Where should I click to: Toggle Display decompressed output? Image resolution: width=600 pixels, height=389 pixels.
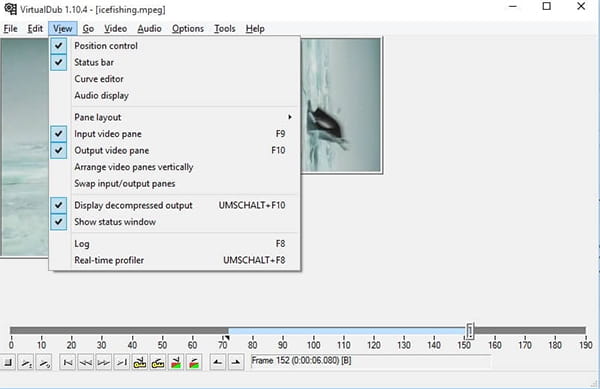point(175,205)
